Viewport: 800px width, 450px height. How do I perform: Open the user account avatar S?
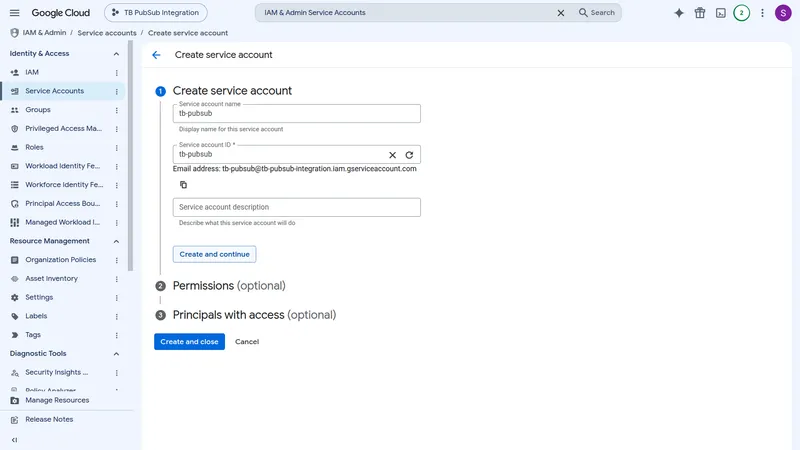[x=783, y=13]
